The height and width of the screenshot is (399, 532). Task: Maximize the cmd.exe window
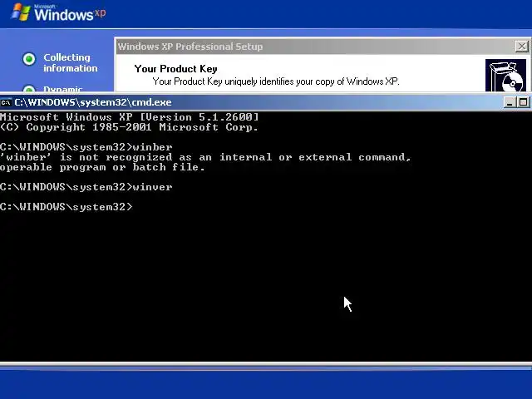[x=523, y=102]
